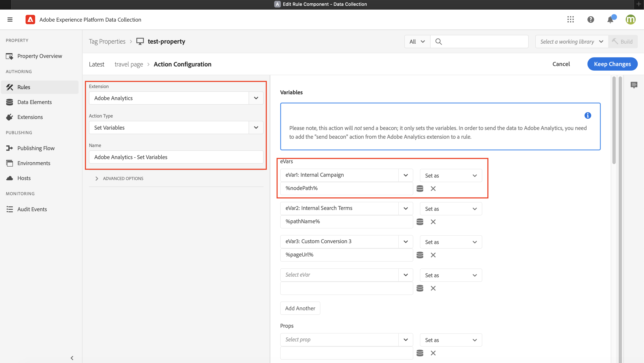644x363 pixels.
Task: Click the %pageUrl% value field
Action: pyautogui.click(x=346, y=255)
